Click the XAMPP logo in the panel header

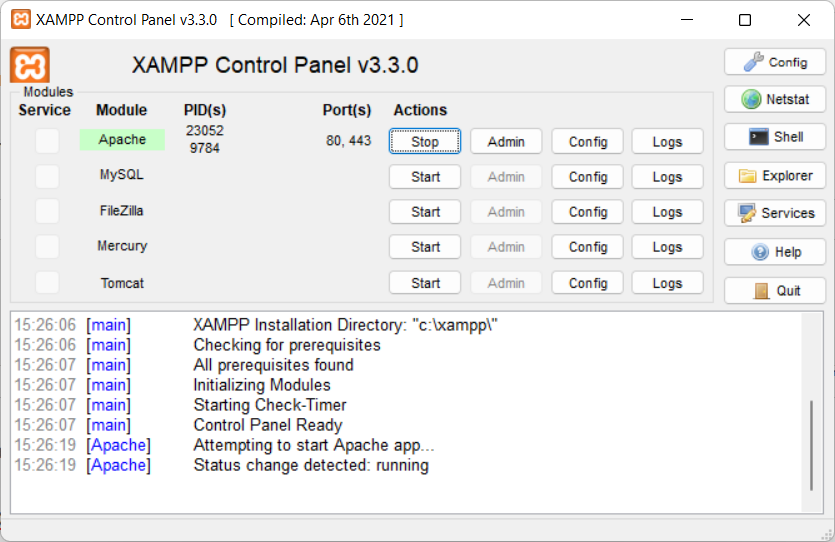click(30, 65)
